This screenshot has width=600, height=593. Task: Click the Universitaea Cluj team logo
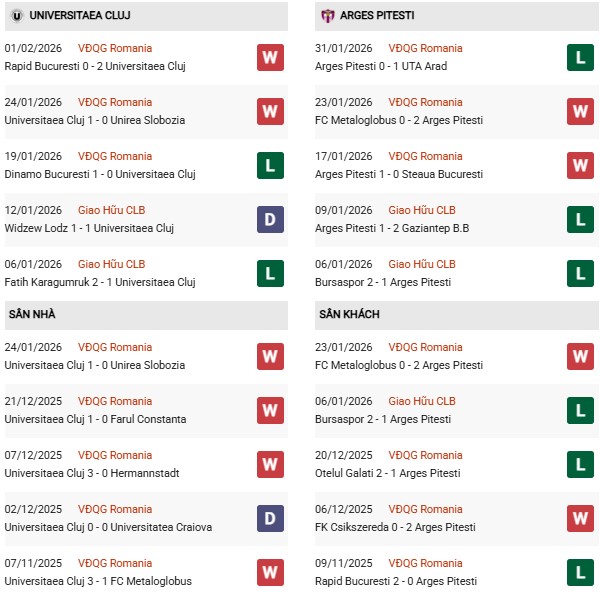[17, 16]
